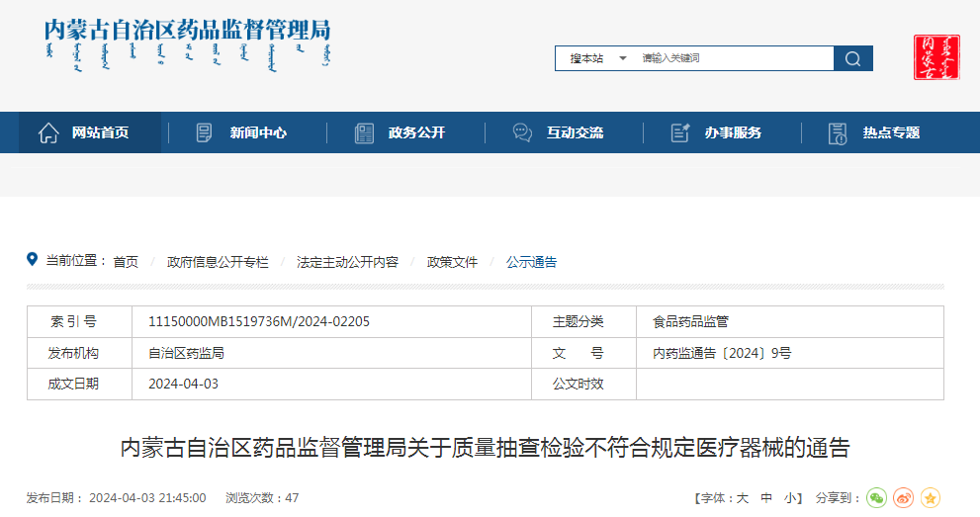Set font size to 大
980x517 pixels.
point(742,498)
